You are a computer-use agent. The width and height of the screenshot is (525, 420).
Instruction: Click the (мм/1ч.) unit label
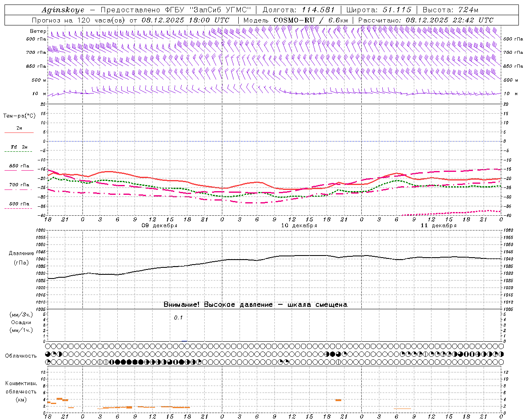pyautogui.click(x=21, y=330)
